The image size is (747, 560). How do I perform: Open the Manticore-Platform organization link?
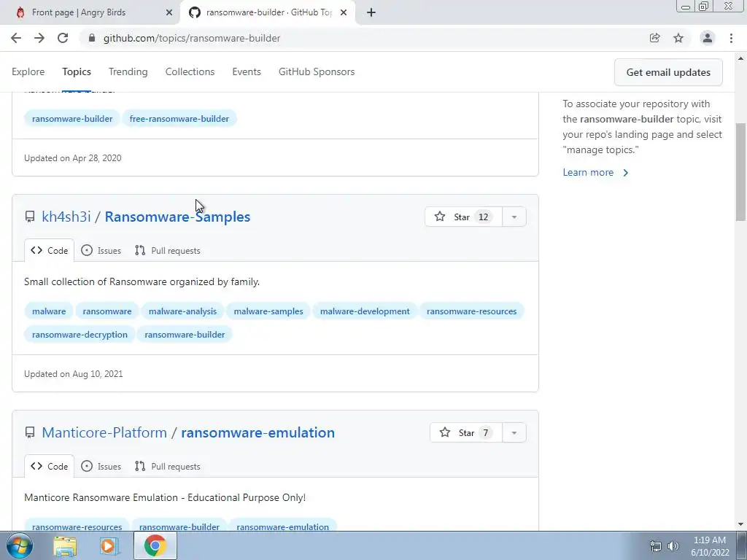click(x=104, y=432)
